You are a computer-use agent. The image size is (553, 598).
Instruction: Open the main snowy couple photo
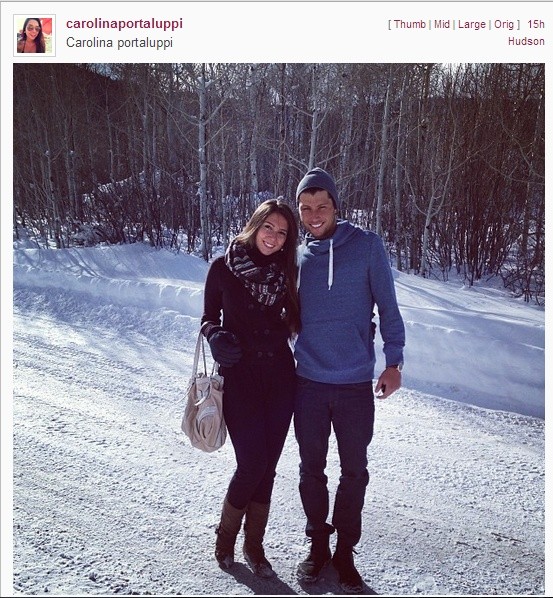[279, 329]
